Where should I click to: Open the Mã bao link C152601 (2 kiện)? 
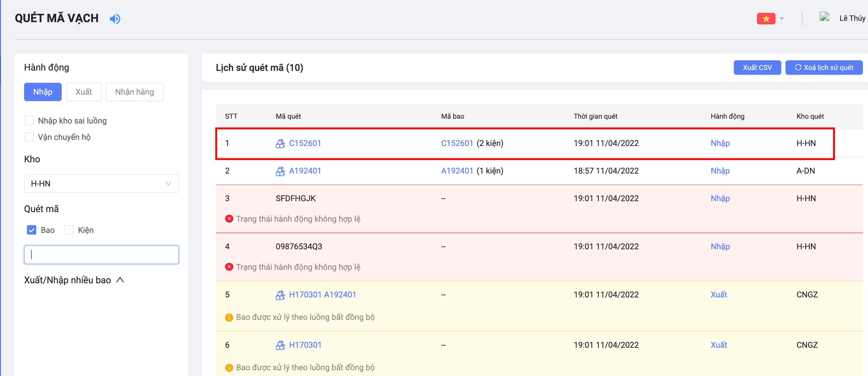point(457,143)
